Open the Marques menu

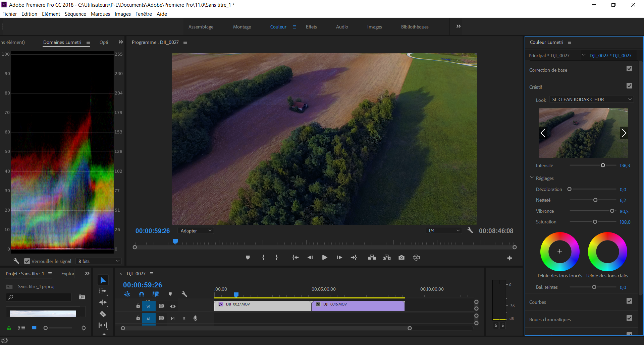click(100, 14)
